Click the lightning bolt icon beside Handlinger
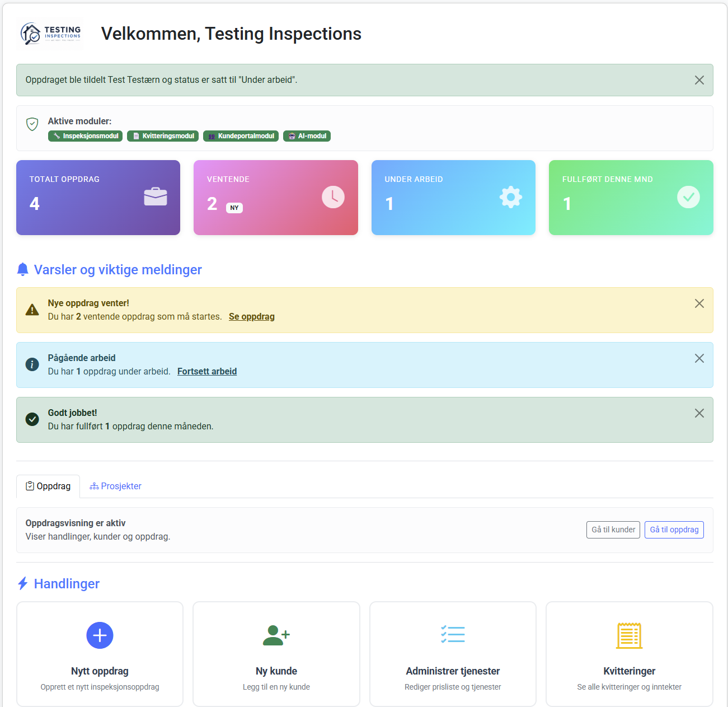This screenshot has height=707, width=728. 23,584
